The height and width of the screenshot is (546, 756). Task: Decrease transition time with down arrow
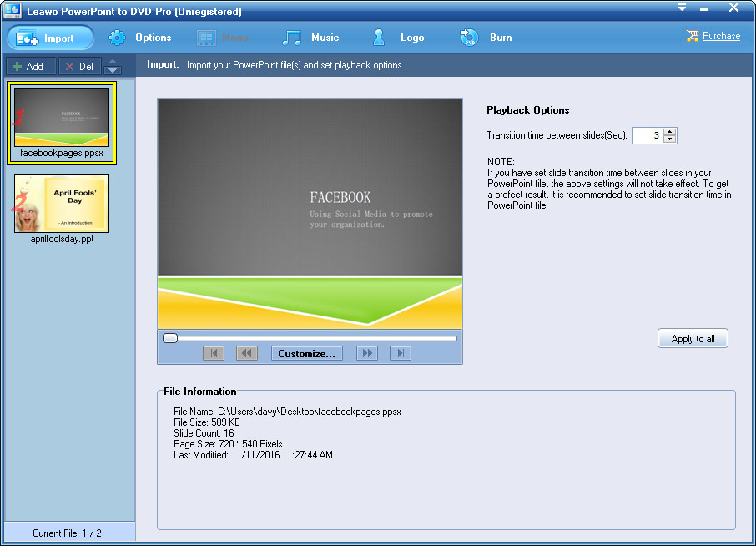pyautogui.click(x=670, y=139)
